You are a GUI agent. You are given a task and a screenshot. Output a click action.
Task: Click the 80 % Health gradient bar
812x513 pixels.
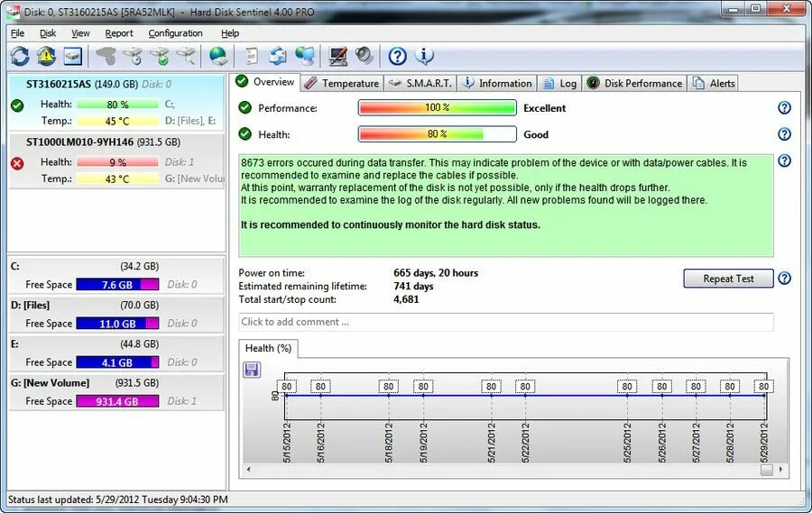coord(437,134)
